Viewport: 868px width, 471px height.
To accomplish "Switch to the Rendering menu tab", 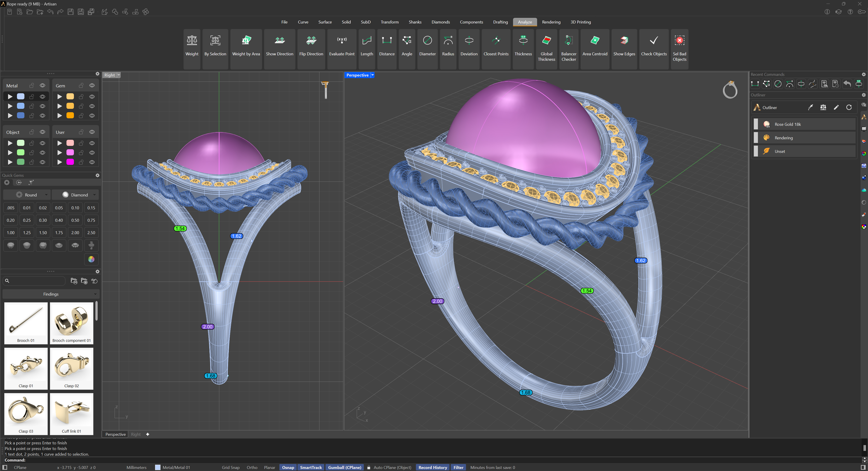I will (x=551, y=22).
